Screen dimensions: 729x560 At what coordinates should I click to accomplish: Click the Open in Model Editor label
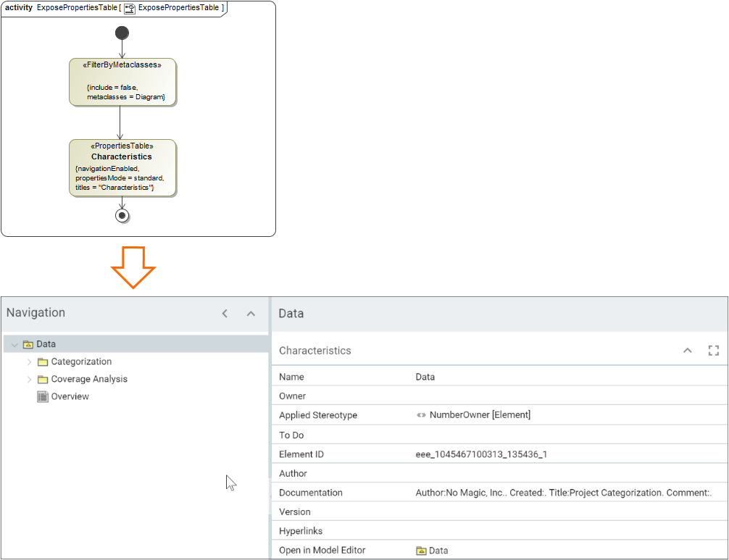(322, 551)
